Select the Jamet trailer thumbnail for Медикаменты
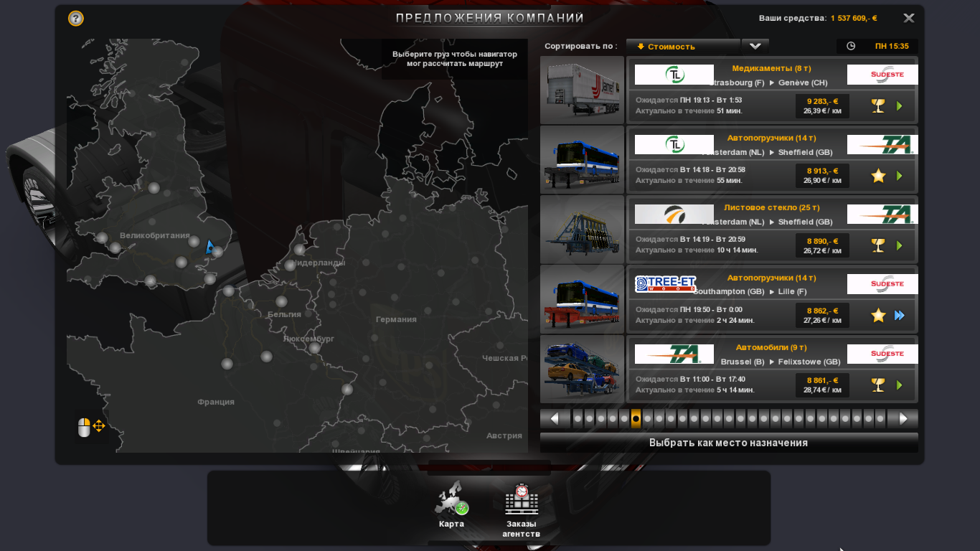Image resolution: width=980 pixels, height=551 pixels. 582,90
